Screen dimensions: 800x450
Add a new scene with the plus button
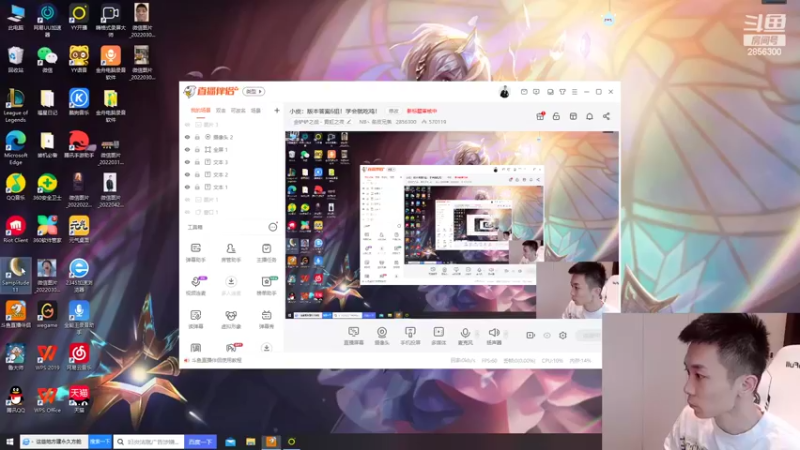(277, 110)
